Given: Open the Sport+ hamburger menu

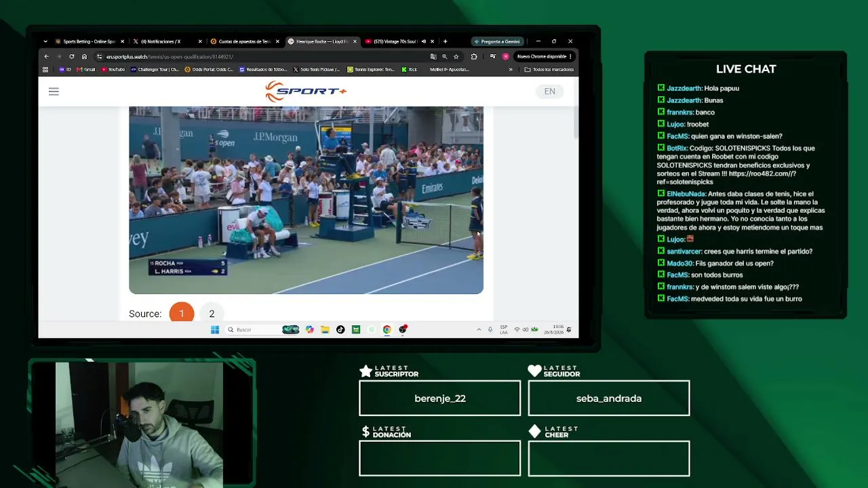Looking at the screenshot, I should [54, 91].
